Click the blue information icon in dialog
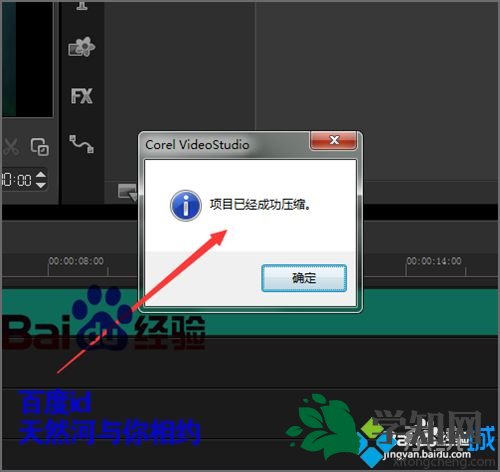500x472 pixels. tap(186, 205)
